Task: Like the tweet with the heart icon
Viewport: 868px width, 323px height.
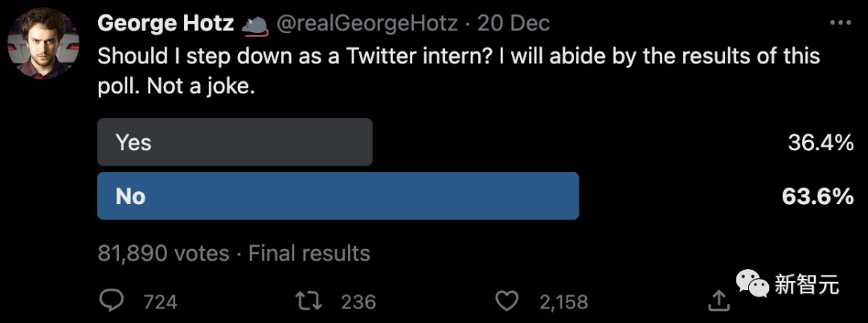Action: pyautogui.click(x=506, y=301)
